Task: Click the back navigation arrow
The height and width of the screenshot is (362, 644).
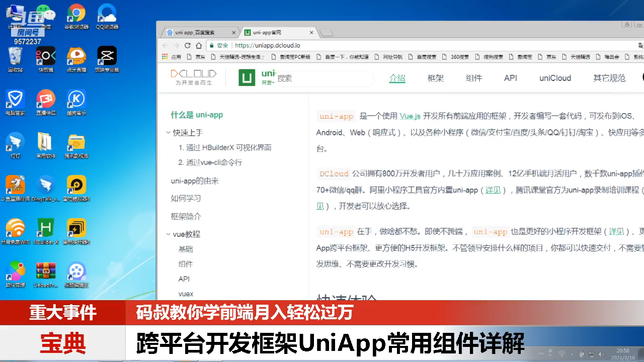Action: (165, 45)
